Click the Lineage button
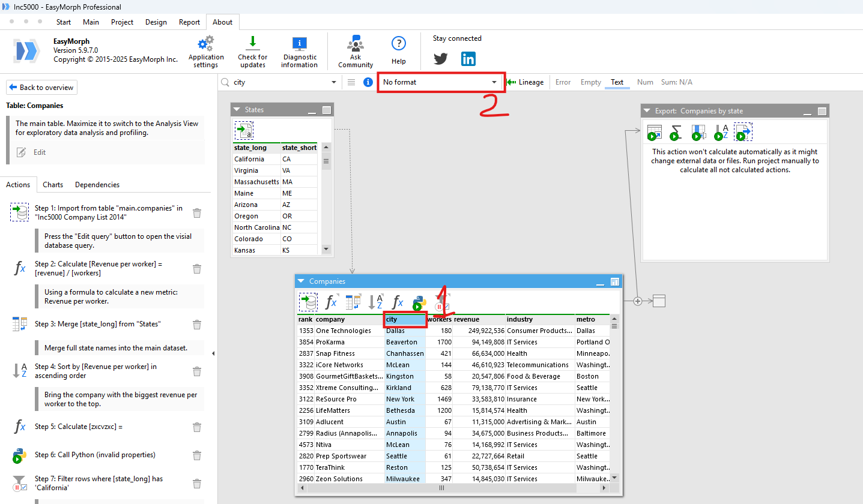The width and height of the screenshot is (863, 504). tap(526, 82)
